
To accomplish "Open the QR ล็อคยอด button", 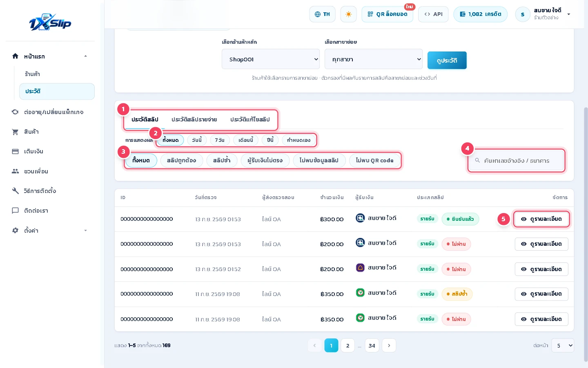I will [x=387, y=14].
